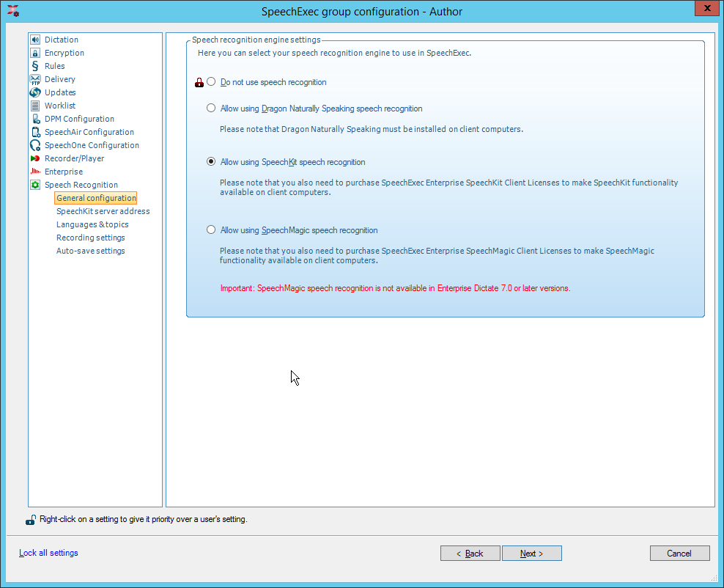The width and height of the screenshot is (724, 588).
Task: Click the window resize grip corner
Action: pos(714,578)
